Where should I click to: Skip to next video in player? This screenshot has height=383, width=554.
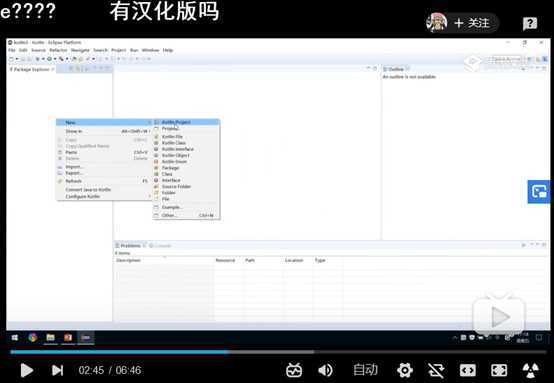[58, 370]
